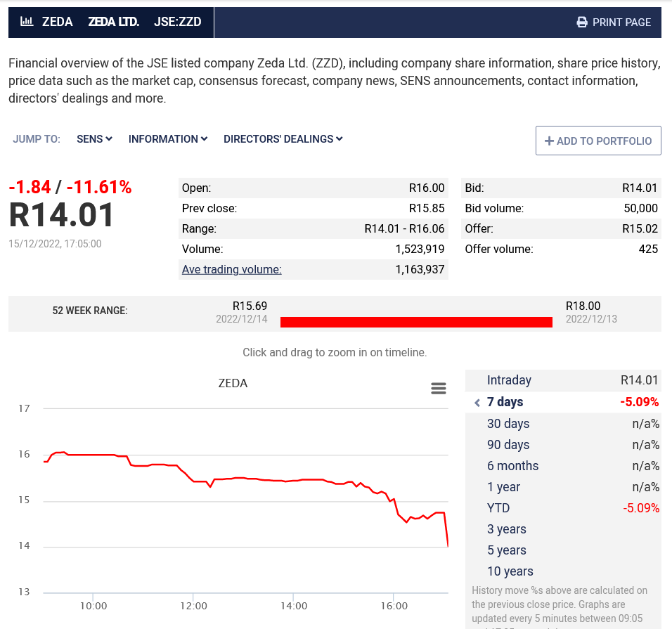Select the 3 years period row
This screenshot has height=629, width=672.
[x=563, y=529]
